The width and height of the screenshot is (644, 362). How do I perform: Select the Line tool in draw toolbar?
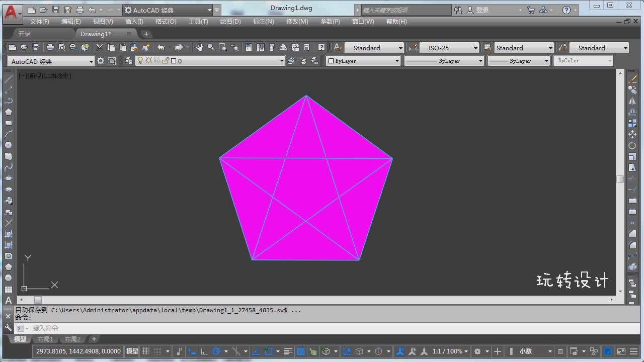click(9, 79)
